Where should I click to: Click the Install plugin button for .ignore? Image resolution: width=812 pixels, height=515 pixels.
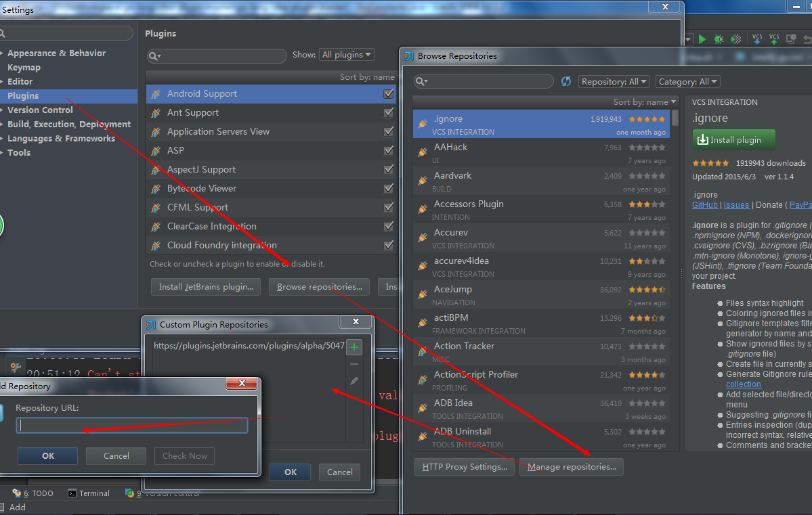733,139
